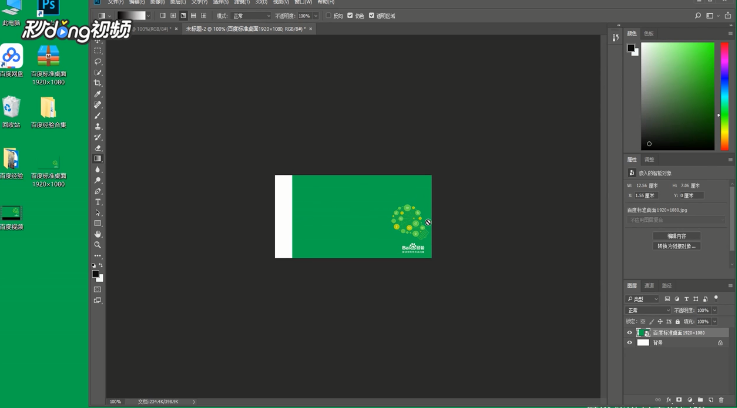
Task: Select the Dodge tool
Action: click(98, 180)
